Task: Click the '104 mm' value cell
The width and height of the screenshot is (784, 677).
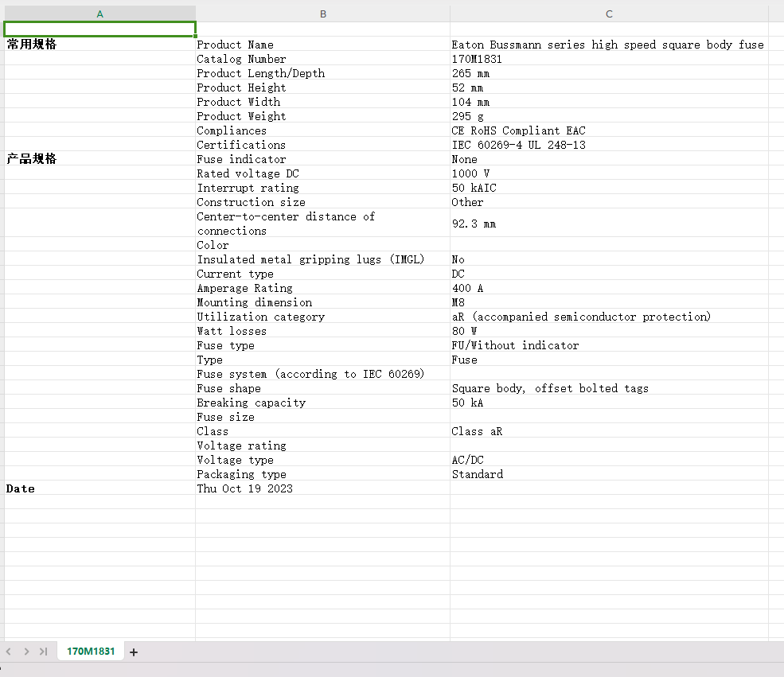Action: [609, 102]
